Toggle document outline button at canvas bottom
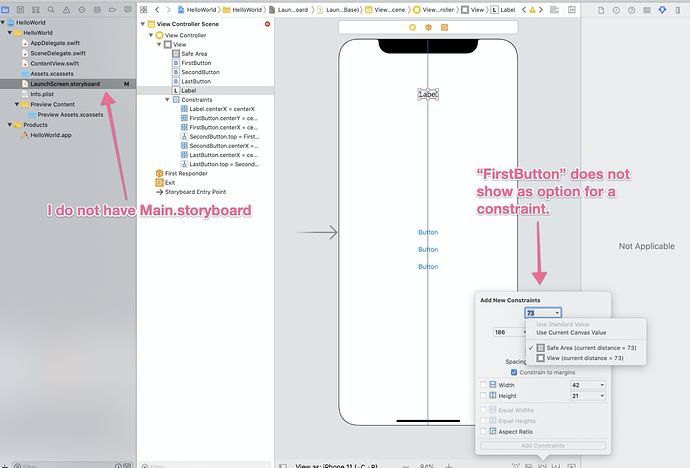The width and height of the screenshot is (690, 468). tap(283, 465)
